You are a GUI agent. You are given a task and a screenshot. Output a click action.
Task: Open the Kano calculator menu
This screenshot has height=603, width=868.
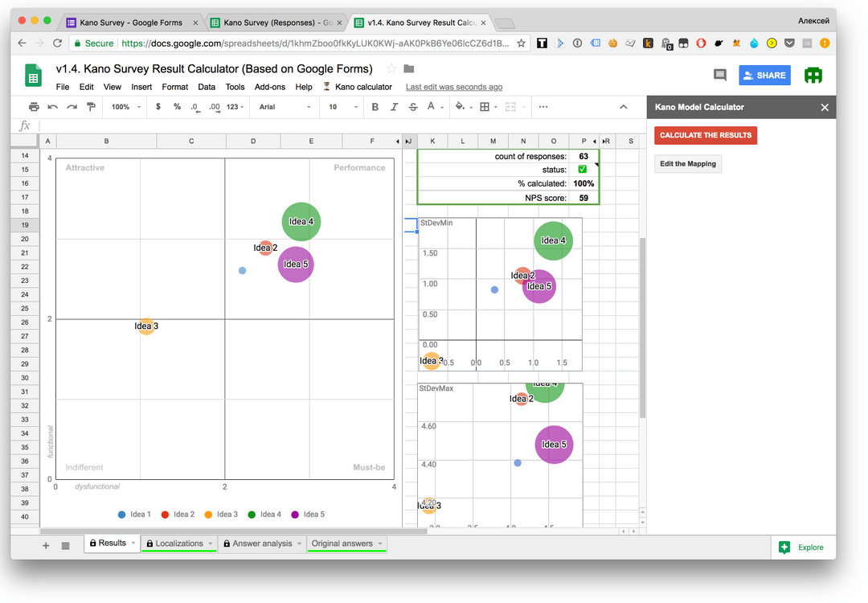pos(358,87)
